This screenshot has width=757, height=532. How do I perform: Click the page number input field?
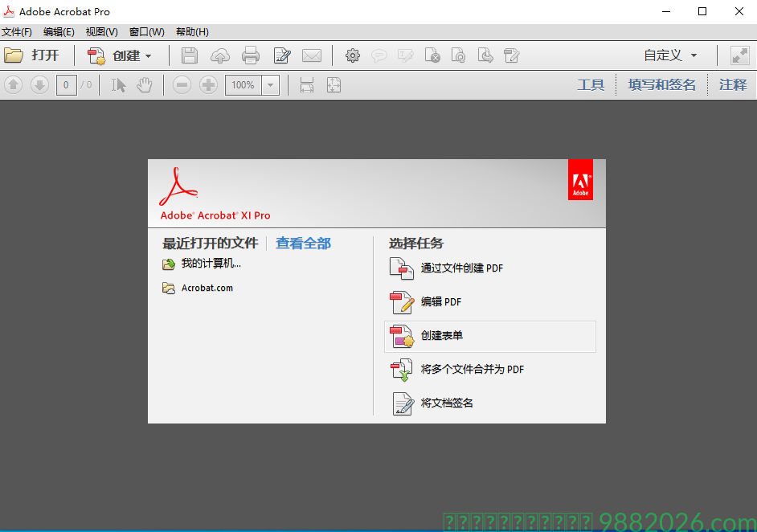[66, 84]
